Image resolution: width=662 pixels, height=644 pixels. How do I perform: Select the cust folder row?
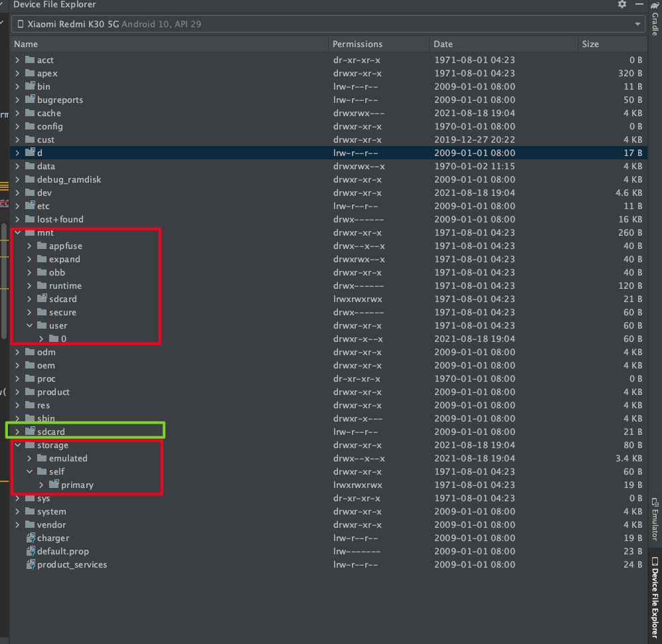[329, 139]
